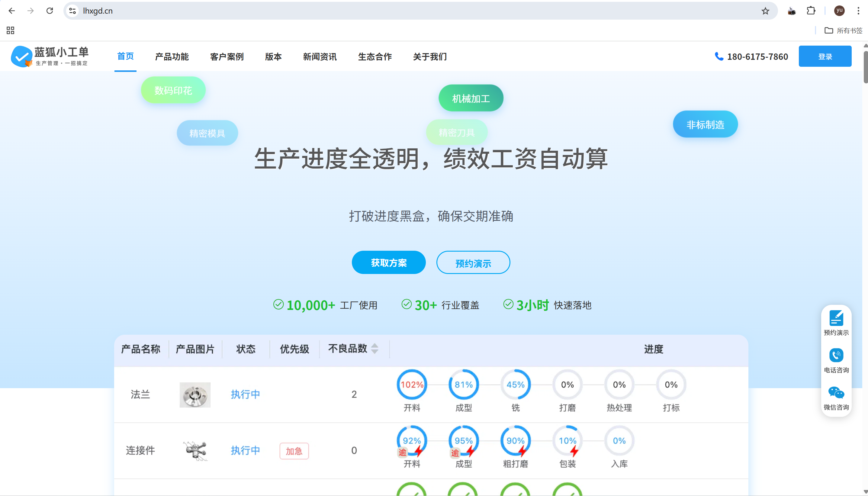The height and width of the screenshot is (496, 868).
Task: Click the 连接件 product image
Action: 196,450
